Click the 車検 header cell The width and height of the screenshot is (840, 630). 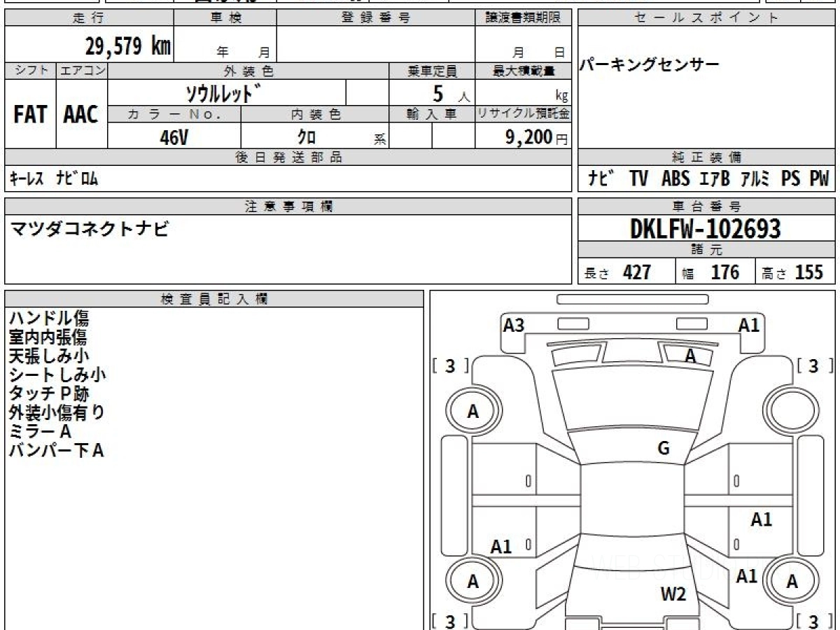pos(225,18)
